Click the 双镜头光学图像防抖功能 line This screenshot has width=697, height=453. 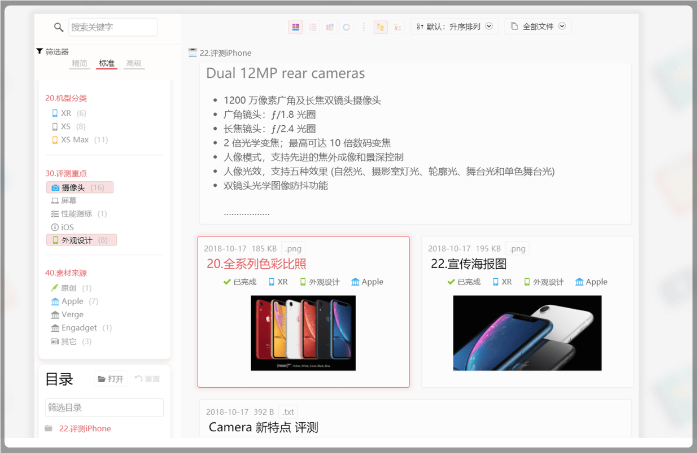click(x=276, y=186)
